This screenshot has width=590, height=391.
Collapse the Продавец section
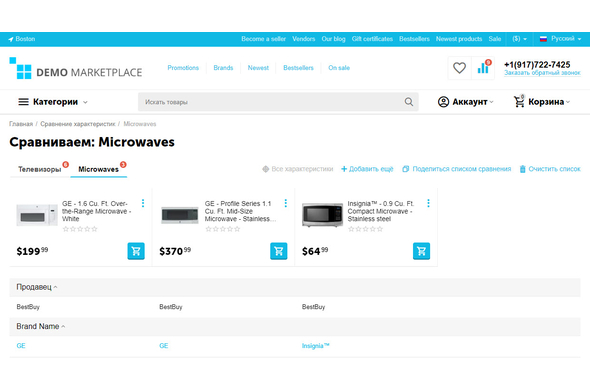click(x=36, y=287)
